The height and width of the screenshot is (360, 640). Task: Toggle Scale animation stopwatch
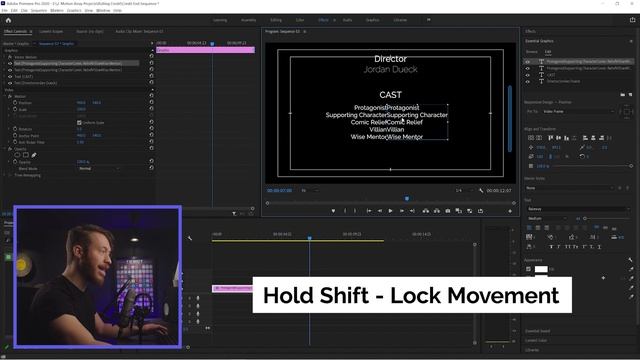(15, 109)
